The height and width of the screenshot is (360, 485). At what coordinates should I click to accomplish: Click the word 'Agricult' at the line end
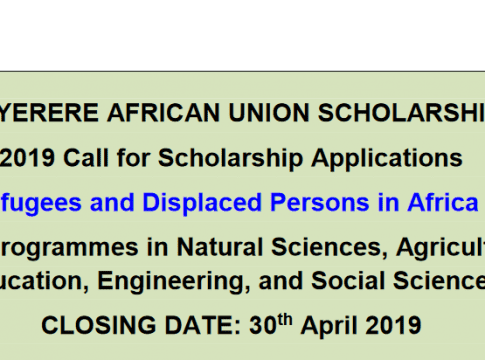pos(440,248)
